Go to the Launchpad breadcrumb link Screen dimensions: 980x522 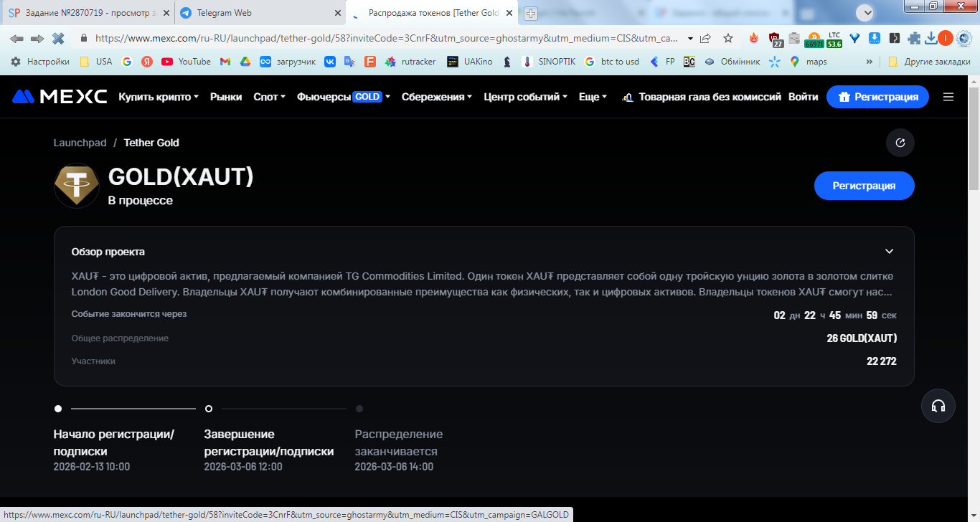(80, 143)
